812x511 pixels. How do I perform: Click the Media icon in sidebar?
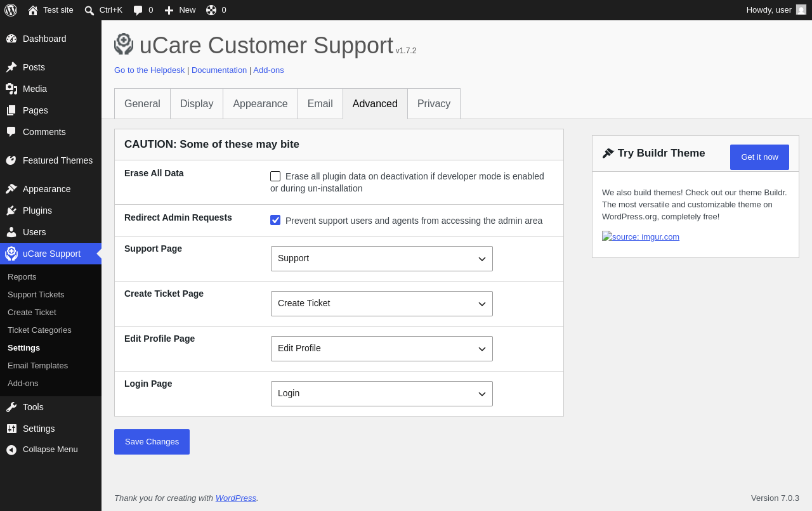(11, 89)
